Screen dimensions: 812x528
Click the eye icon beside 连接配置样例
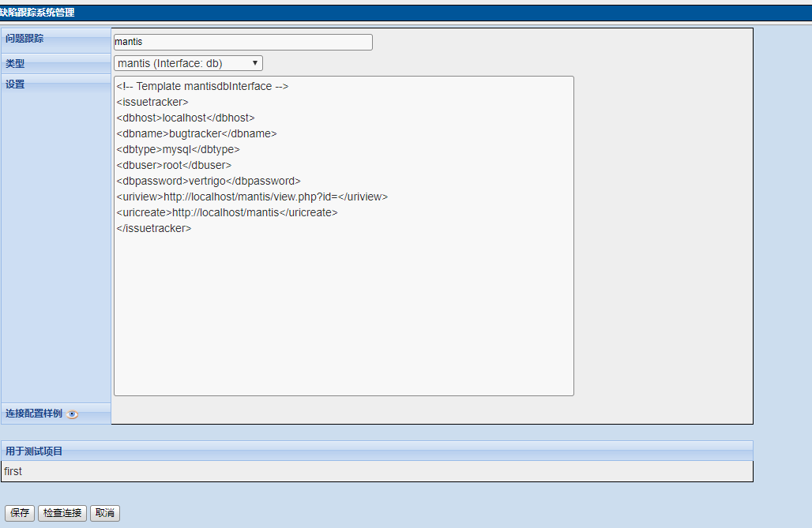tap(73, 414)
